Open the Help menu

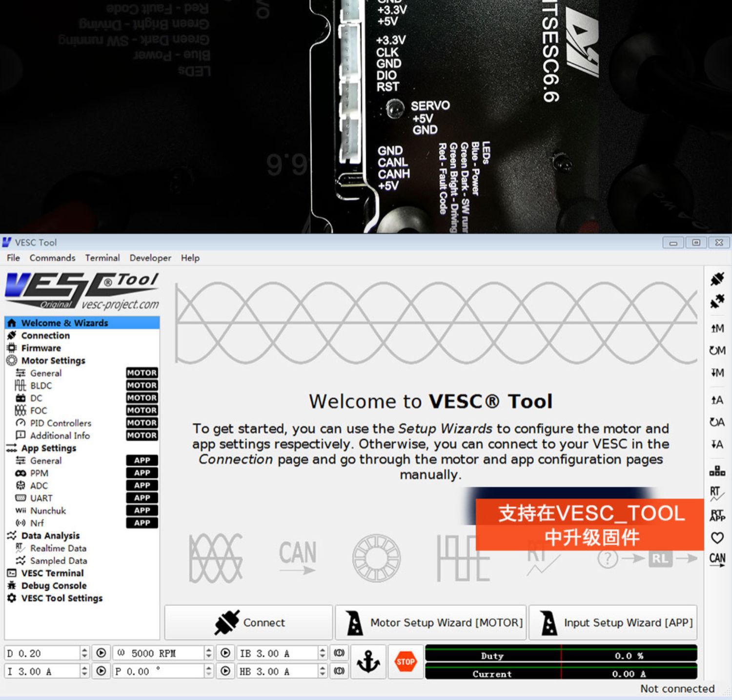[x=190, y=258]
